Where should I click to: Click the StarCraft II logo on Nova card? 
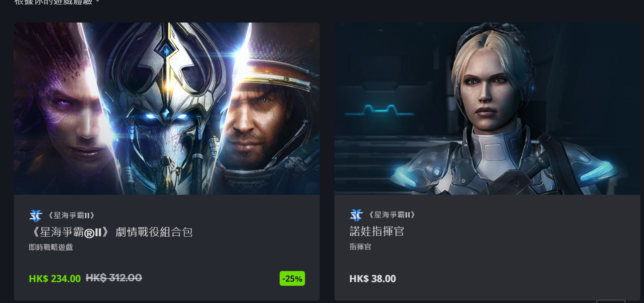(x=357, y=215)
